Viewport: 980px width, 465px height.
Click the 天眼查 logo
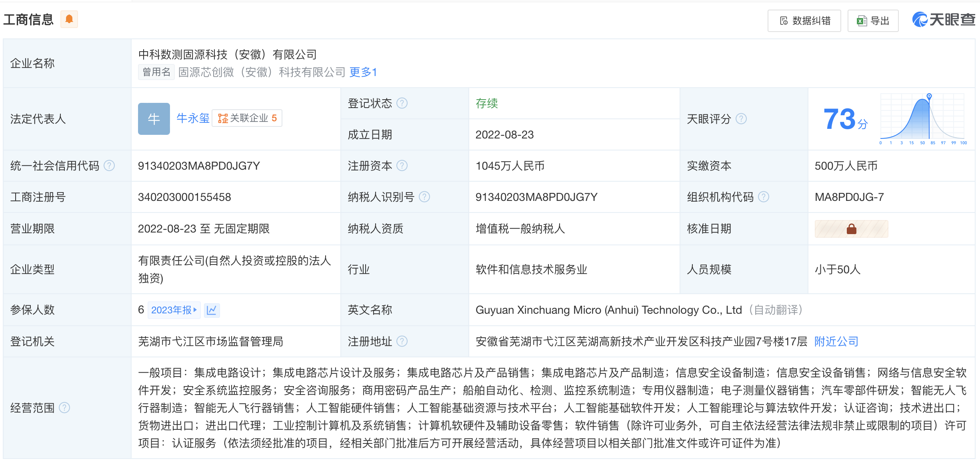tap(943, 20)
